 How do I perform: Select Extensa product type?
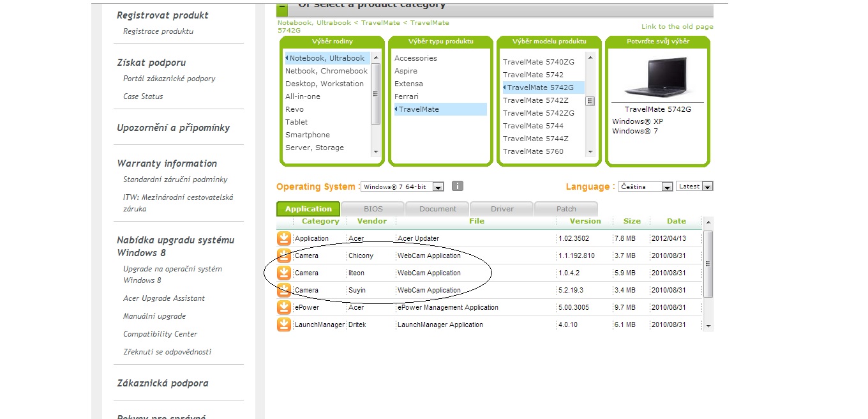[x=408, y=84]
